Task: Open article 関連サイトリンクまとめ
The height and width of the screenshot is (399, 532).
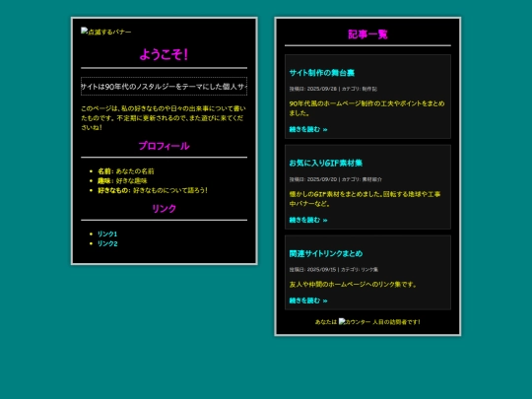Action: click(326, 253)
